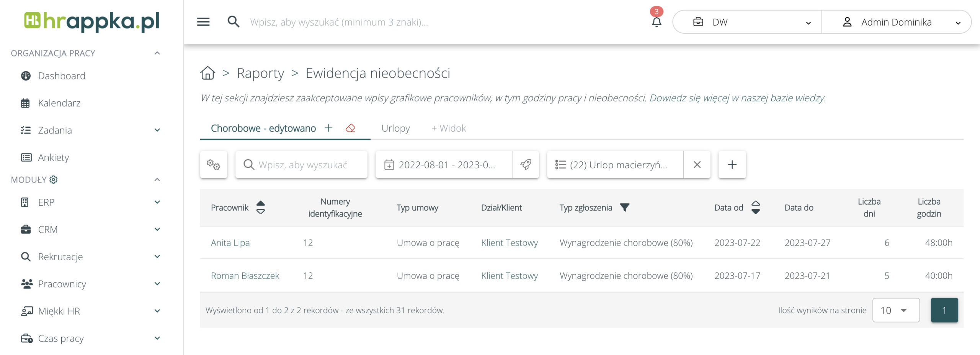The image size is (980, 355).
Task: Sort table by Data od column
Action: (x=755, y=207)
